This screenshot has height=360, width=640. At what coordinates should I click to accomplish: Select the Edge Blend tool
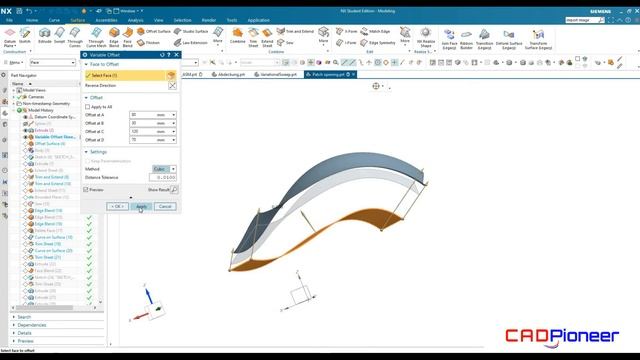point(114,37)
